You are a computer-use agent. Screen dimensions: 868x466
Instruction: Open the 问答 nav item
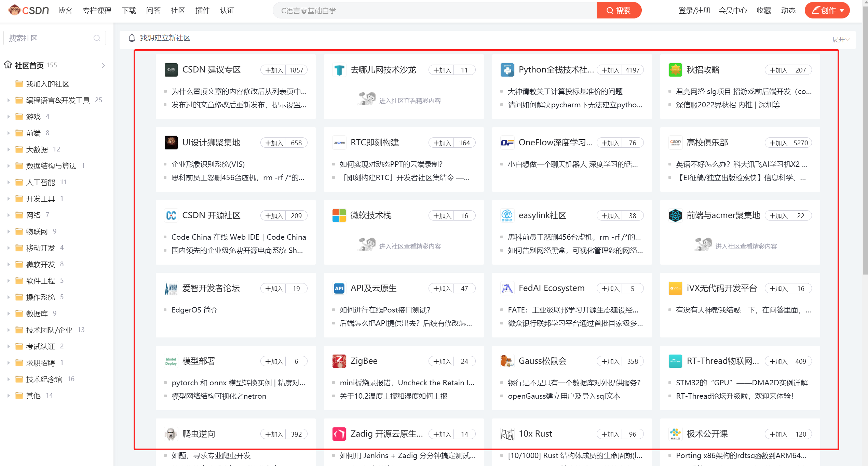click(x=153, y=11)
